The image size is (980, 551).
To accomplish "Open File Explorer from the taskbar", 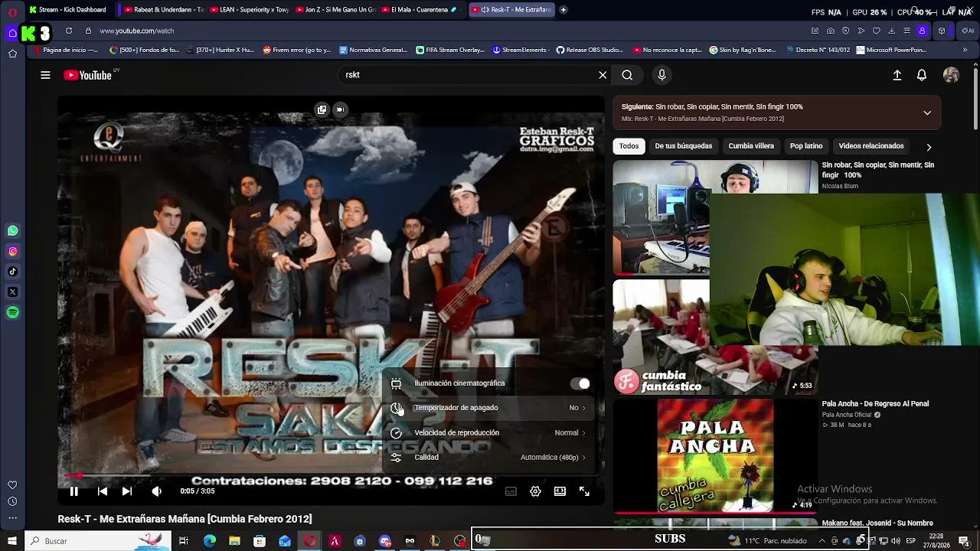I will coord(235,541).
